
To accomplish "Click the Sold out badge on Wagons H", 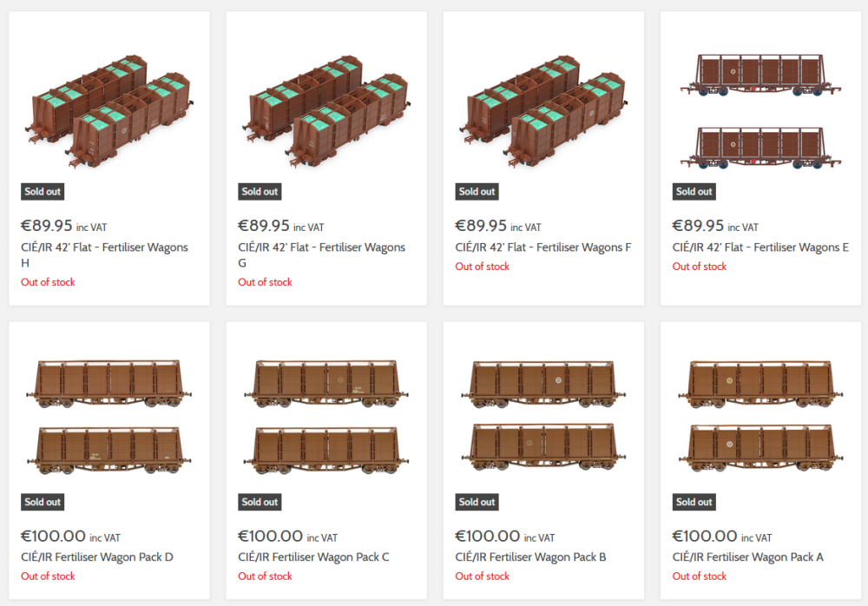I will pyautogui.click(x=43, y=192).
